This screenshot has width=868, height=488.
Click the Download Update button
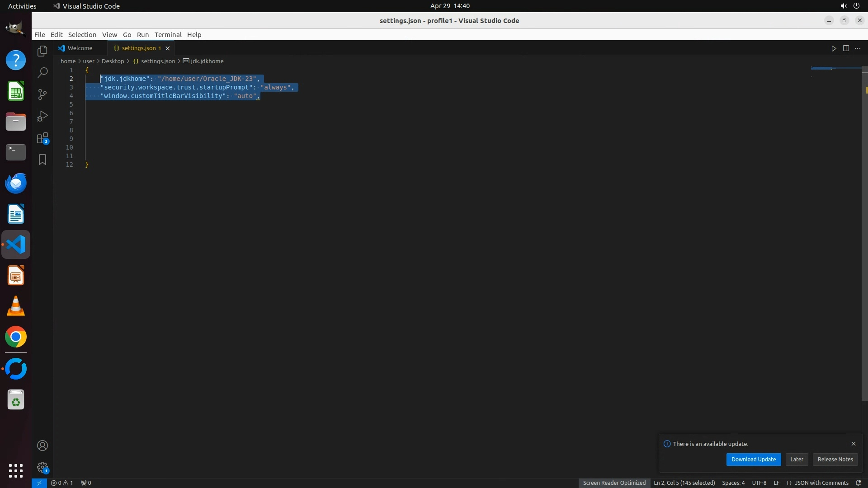[753, 459]
